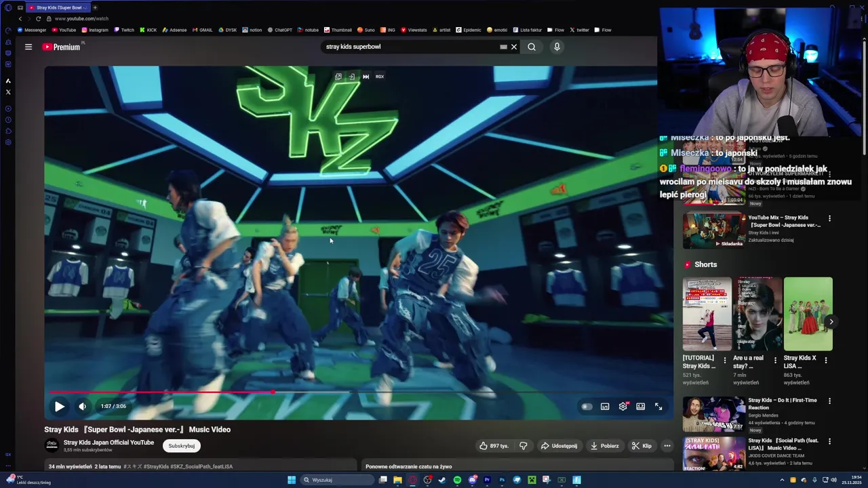Open options for TUTORIAL Stray Kids short

point(724,361)
